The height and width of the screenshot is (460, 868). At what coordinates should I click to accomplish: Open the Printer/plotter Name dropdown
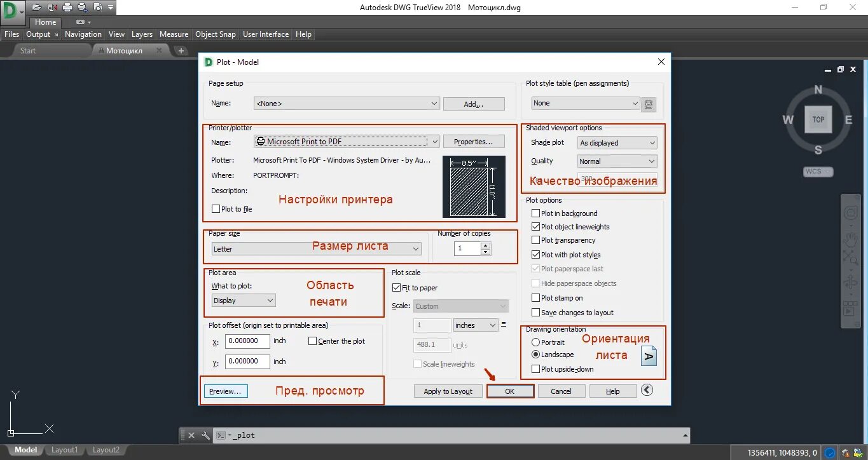click(347, 142)
